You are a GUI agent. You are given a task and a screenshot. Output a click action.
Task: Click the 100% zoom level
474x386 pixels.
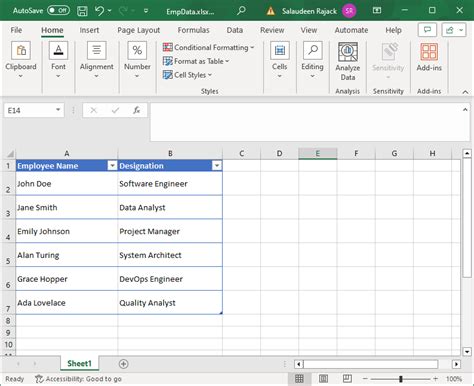click(x=454, y=379)
